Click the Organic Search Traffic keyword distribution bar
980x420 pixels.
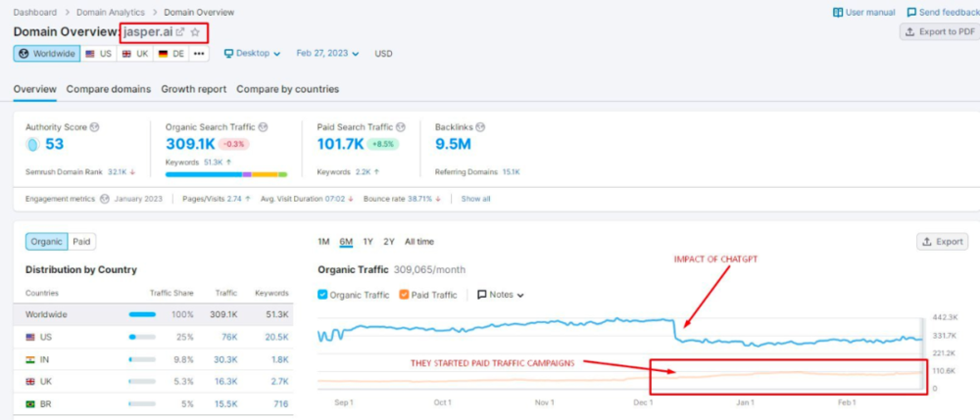point(226,174)
